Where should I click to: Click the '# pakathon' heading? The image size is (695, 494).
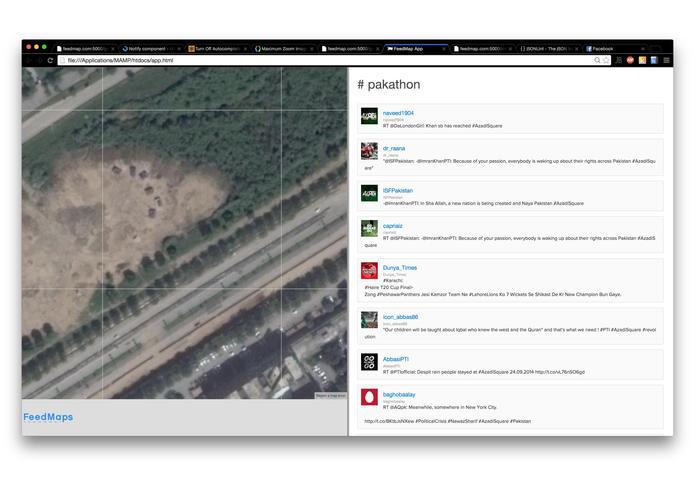(389, 85)
